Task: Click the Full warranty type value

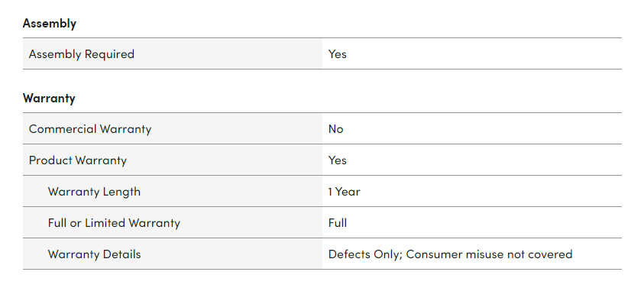Action: tap(338, 222)
